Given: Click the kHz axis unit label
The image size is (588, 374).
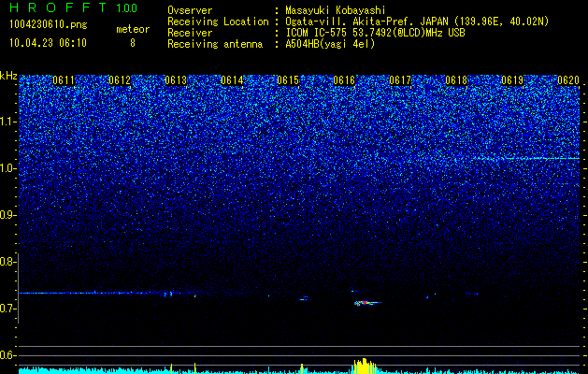Looking at the screenshot, I should 8,76.
